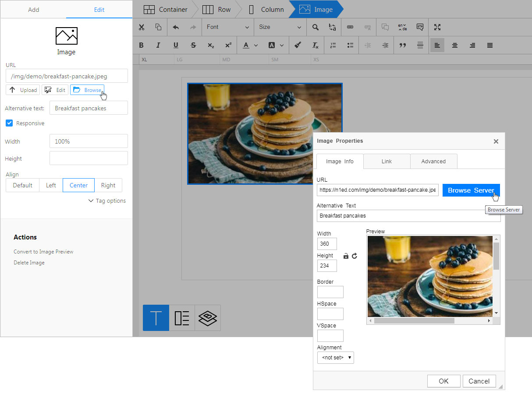Click the Copy icon in toolbar
The width and height of the screenshot is (532, 394).
point(158,27)
